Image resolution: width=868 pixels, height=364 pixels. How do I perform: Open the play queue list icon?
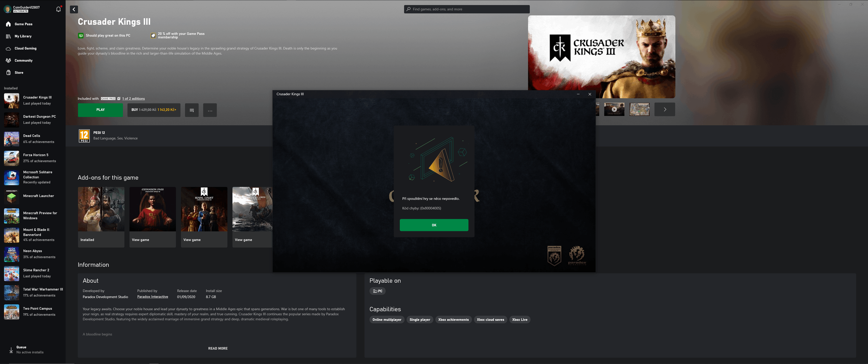tap(192, 110)
